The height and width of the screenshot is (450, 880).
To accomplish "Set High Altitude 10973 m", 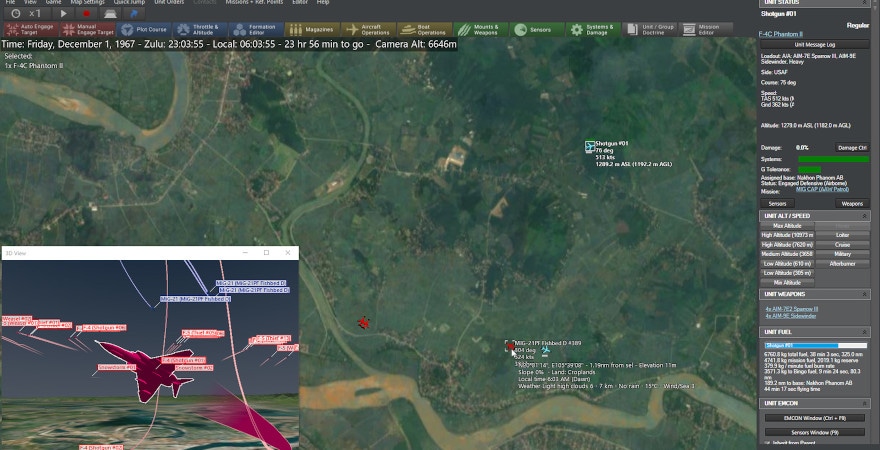I will click(787, 235).
